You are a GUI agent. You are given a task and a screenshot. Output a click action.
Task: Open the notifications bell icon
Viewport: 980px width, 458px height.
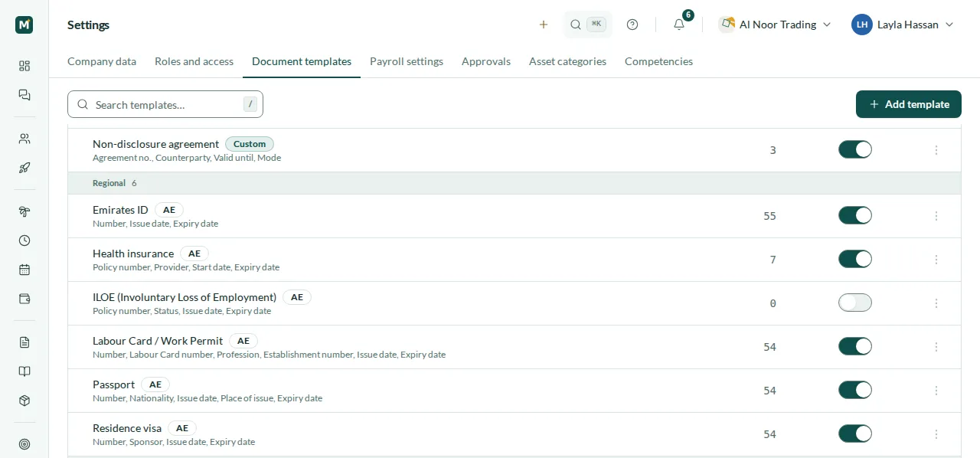point(679,25)
